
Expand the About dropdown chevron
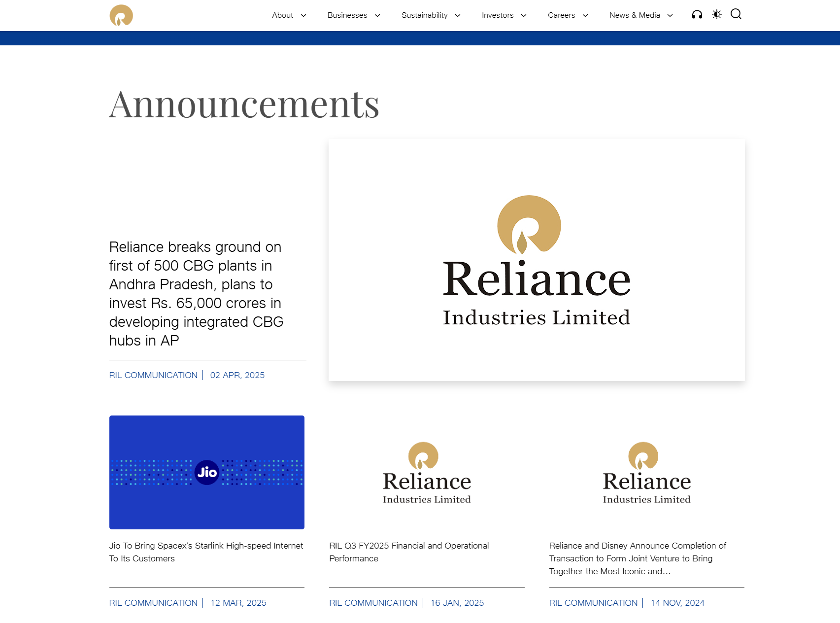(303, 16)
